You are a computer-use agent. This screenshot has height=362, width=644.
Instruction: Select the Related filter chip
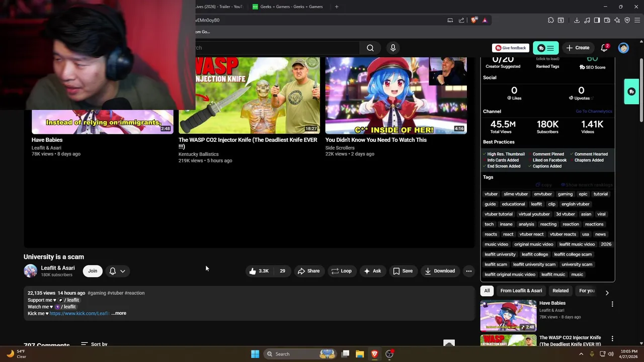coord(560,291)
